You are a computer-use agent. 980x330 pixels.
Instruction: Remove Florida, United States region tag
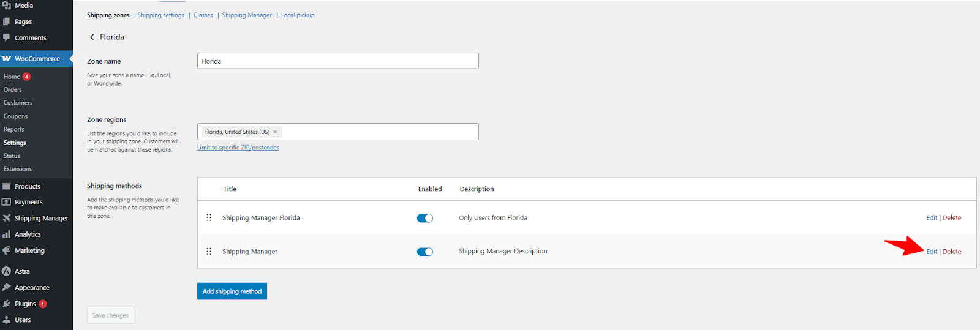pos(275,132)
